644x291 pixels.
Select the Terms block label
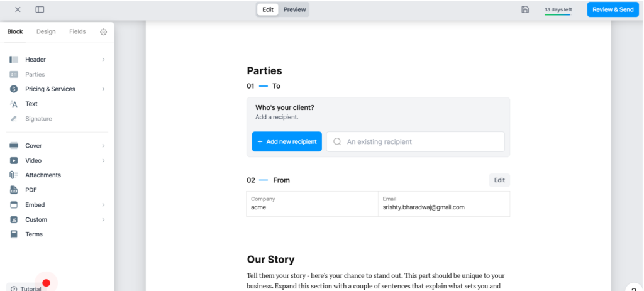pyautogui.click(x=34, y=234)
